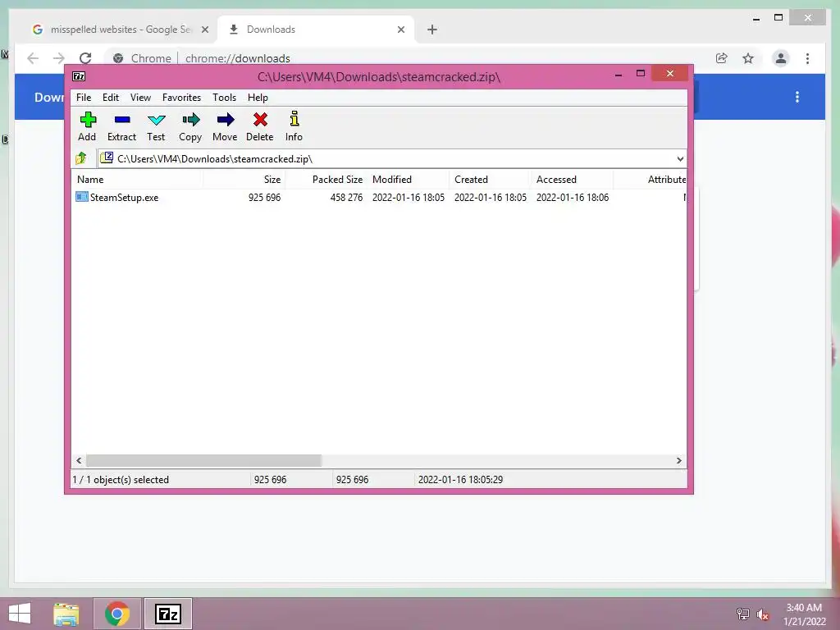Select the Copy toolbar icon
The width and height of the screenshot is (840, 630).
click(x=190, y=127)
